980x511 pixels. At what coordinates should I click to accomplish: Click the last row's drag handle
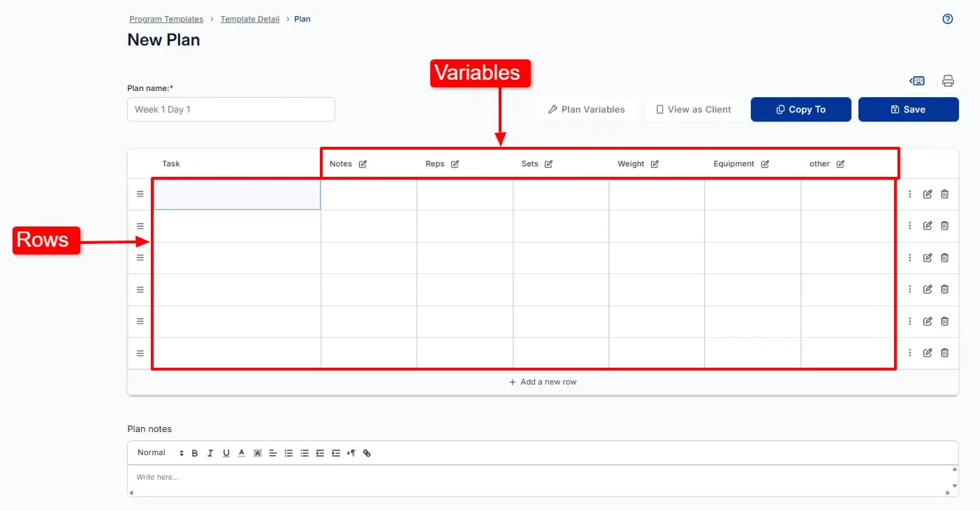coord(140,353)
